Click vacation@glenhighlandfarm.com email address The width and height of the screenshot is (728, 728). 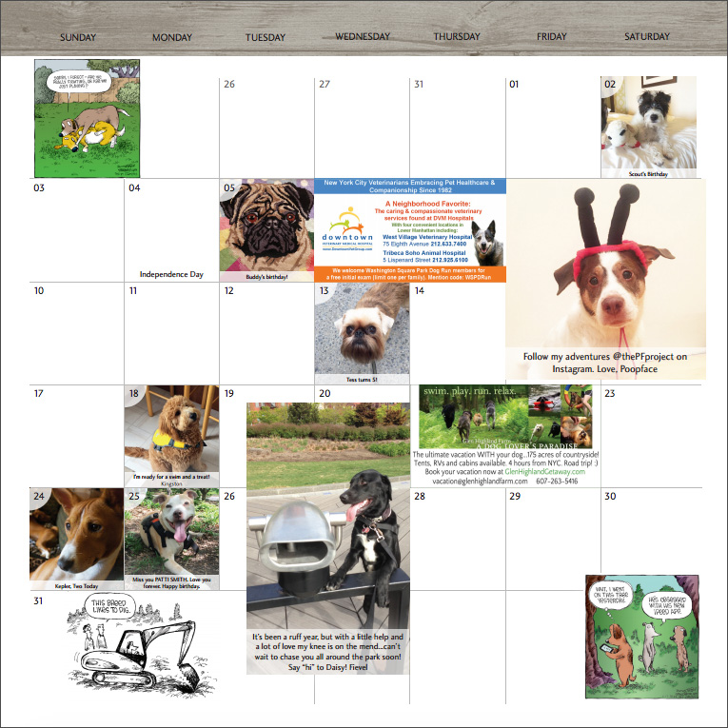click(480, 481)
